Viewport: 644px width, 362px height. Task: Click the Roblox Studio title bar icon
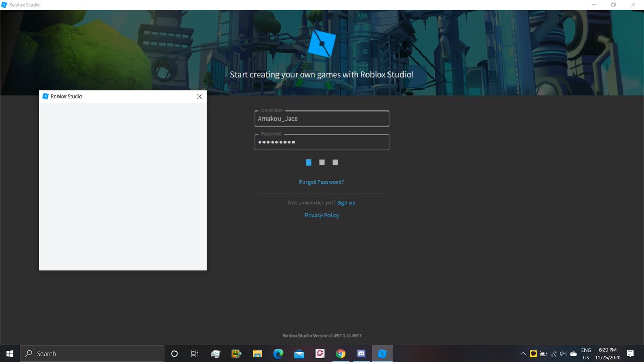coord(4,5)
